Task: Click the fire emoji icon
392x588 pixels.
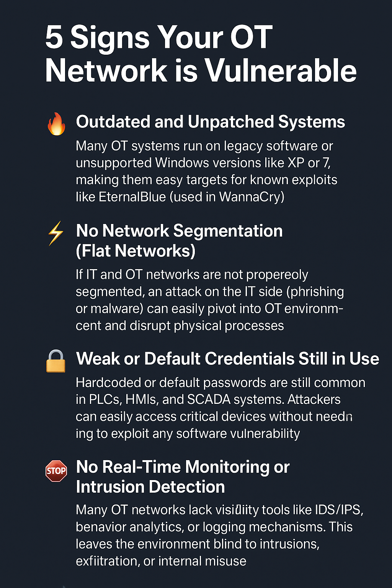Action: point(56,124)
